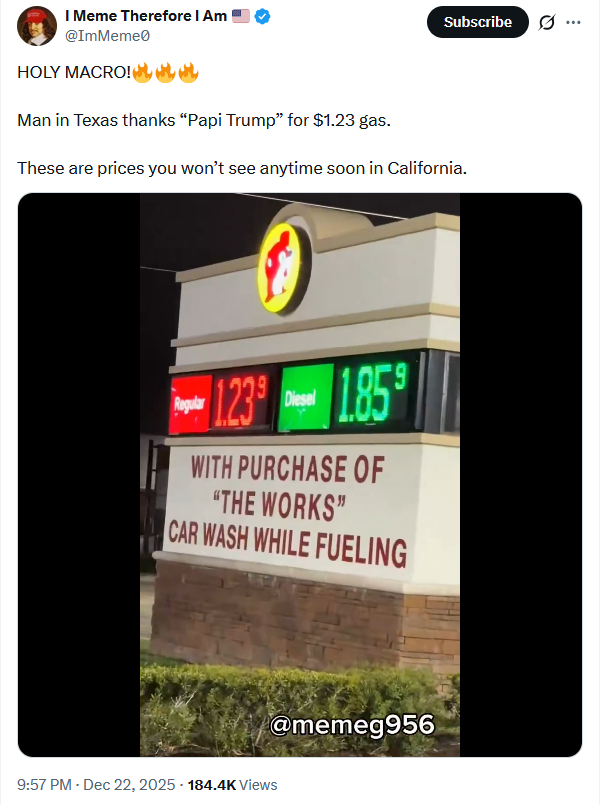
Task: Click the US flag emoji beside the name
Action: 241,16
